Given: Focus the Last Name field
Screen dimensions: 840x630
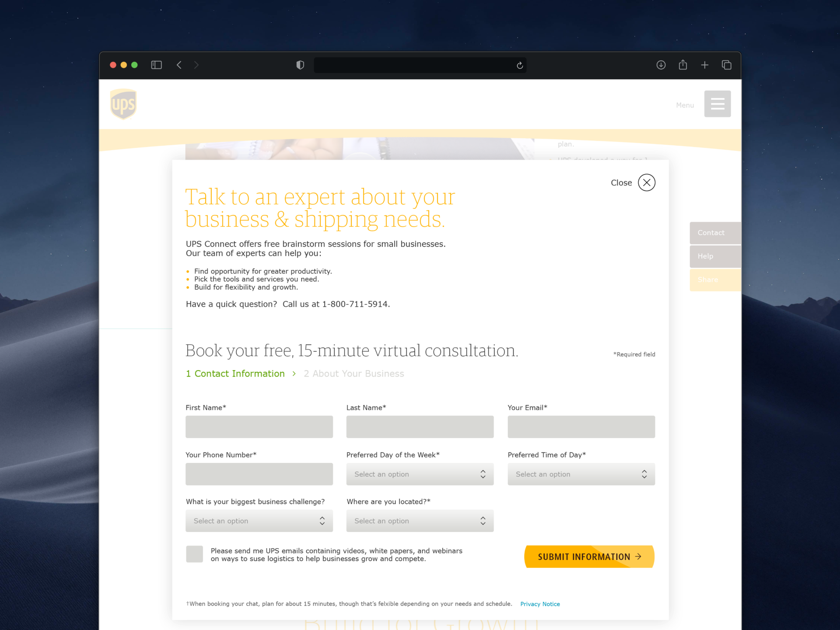Looking at the screenshot, I should (x=420, y=427).
